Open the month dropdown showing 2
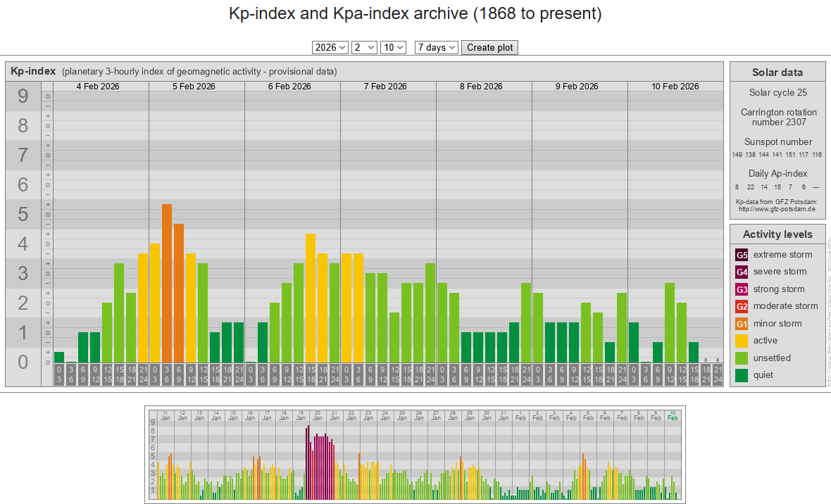The width and height of the screenshot is (831, 504). point(364,47)
